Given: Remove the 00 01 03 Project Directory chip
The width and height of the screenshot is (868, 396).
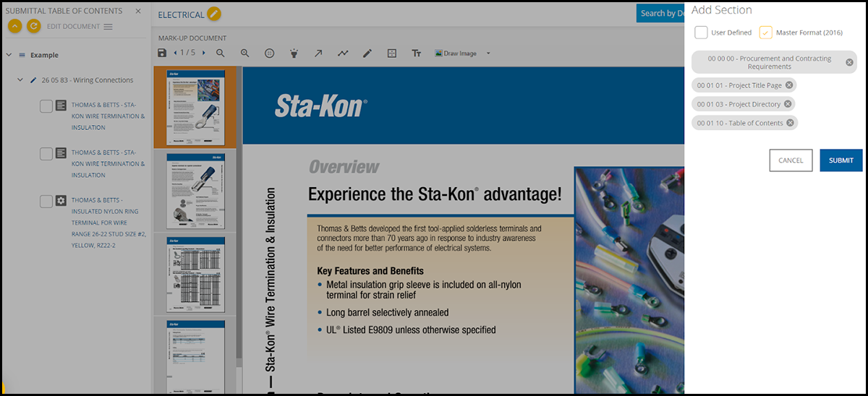Looking at the screenshot, I should (x=788, y=104).
